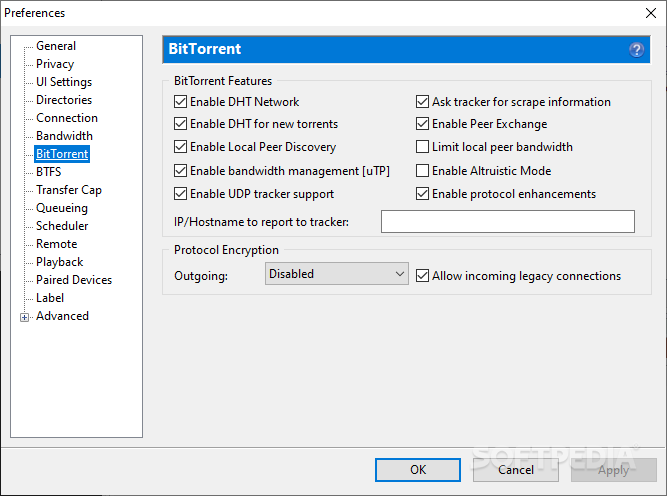Click the Apply button
The height and width of the screenshot is (496, 667).
coord(613,470)
